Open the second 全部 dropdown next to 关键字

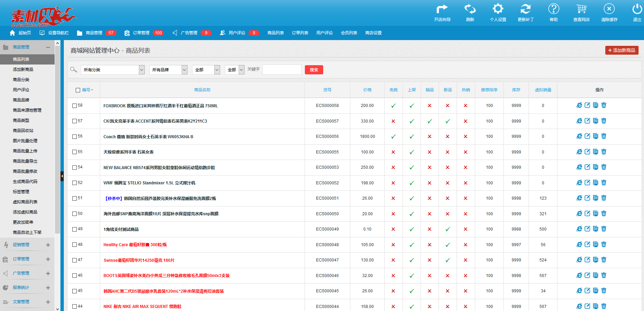(235, 70)
